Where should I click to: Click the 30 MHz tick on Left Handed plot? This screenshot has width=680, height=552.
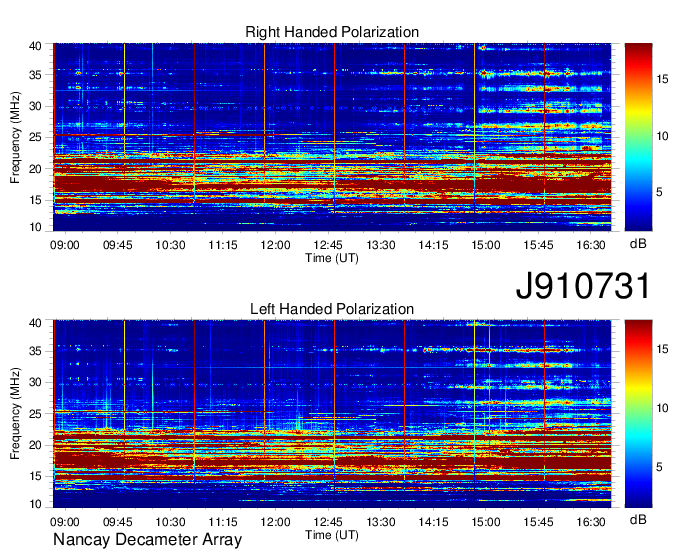pyautogui.click(x=35, y=382)
